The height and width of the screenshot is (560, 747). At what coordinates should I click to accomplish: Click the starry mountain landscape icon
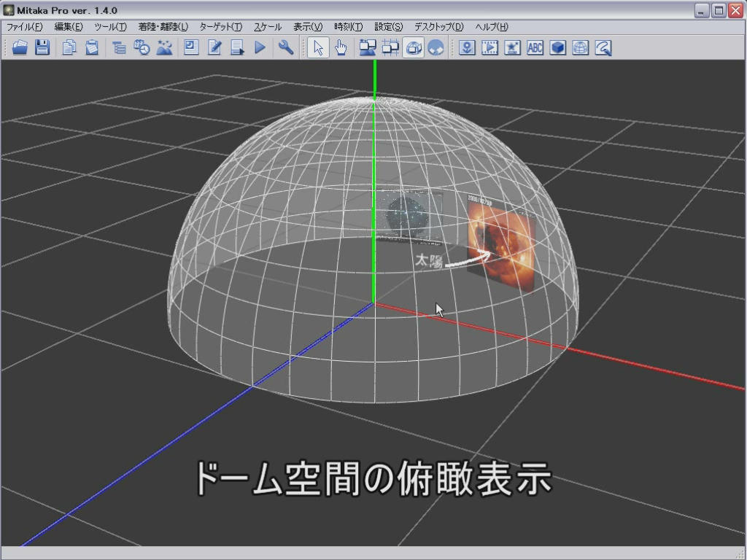tap(164, 47)
